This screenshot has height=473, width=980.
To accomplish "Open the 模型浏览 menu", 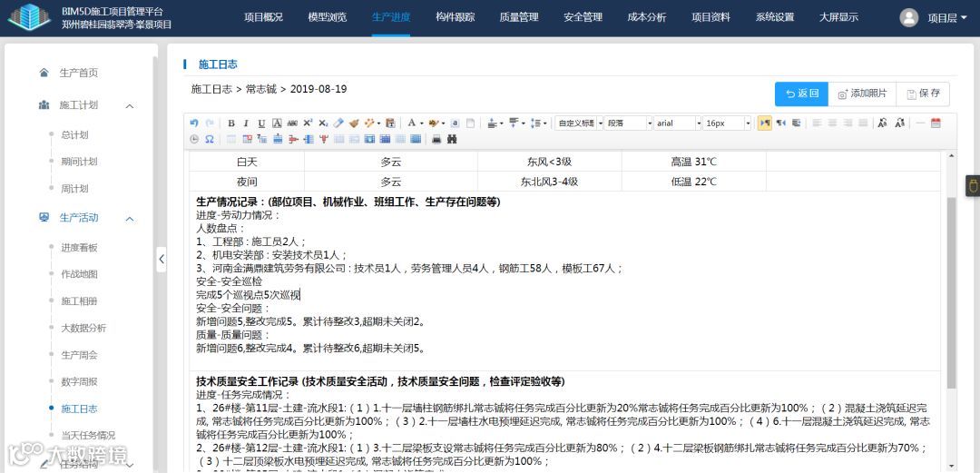I will point(327,17).
